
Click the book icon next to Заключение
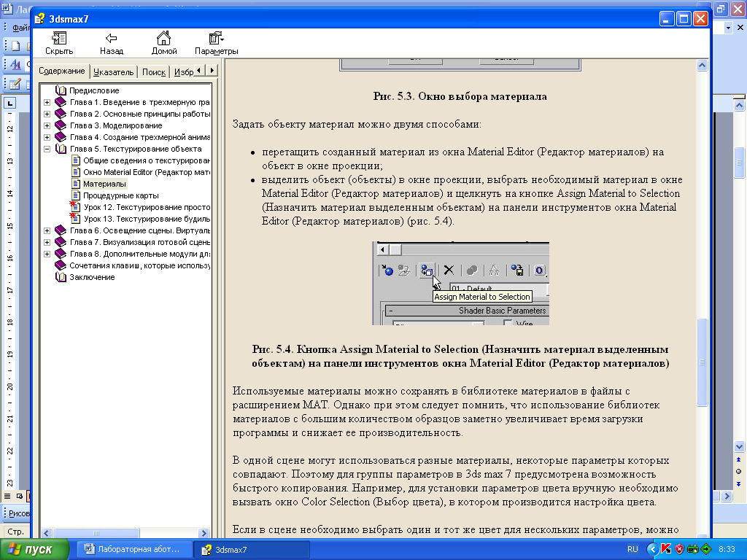point(61,277)
